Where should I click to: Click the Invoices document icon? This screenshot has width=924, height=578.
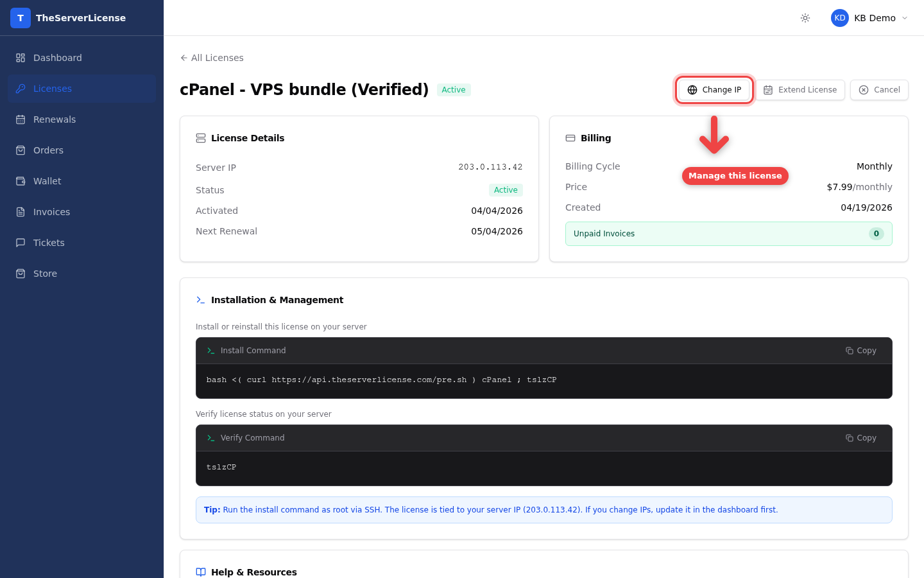(x=21, y=212)
